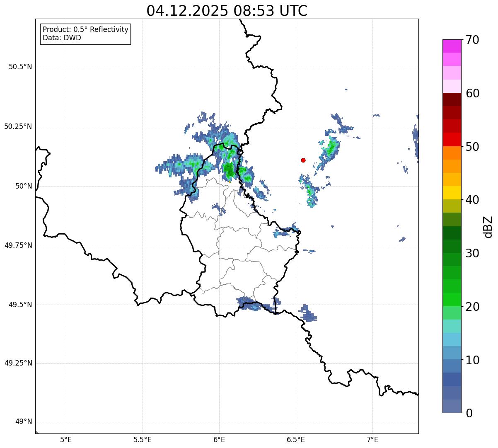Click the latitude label 49.25°N

(18, 363)
